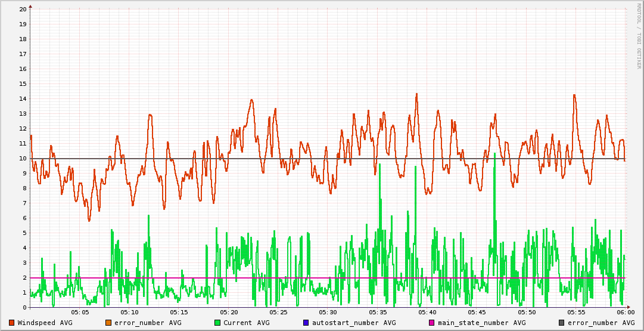Click the 05:20 time axis label
The image size is (644, 331).
tap(229, 312)
